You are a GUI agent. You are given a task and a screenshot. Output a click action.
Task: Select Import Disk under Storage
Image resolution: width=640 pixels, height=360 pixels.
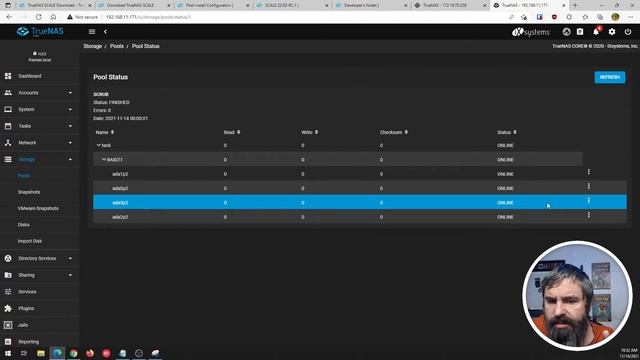[29, 241]
